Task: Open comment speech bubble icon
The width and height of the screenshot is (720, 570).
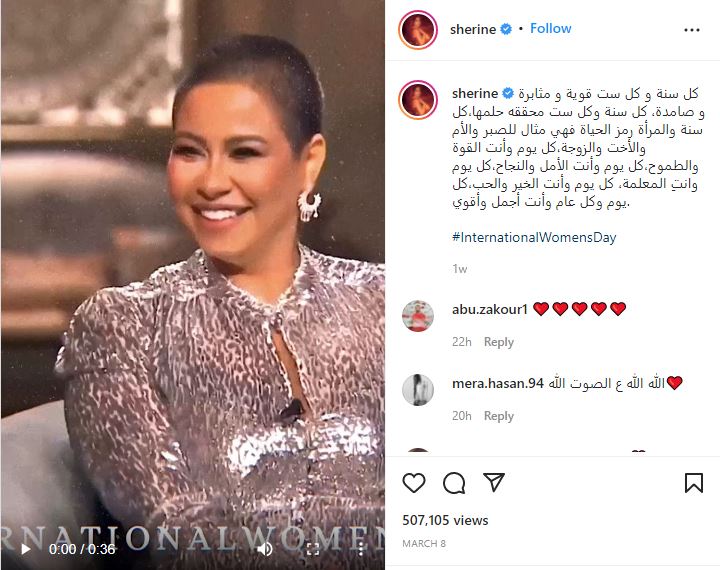Action: (x=454, y=483)
